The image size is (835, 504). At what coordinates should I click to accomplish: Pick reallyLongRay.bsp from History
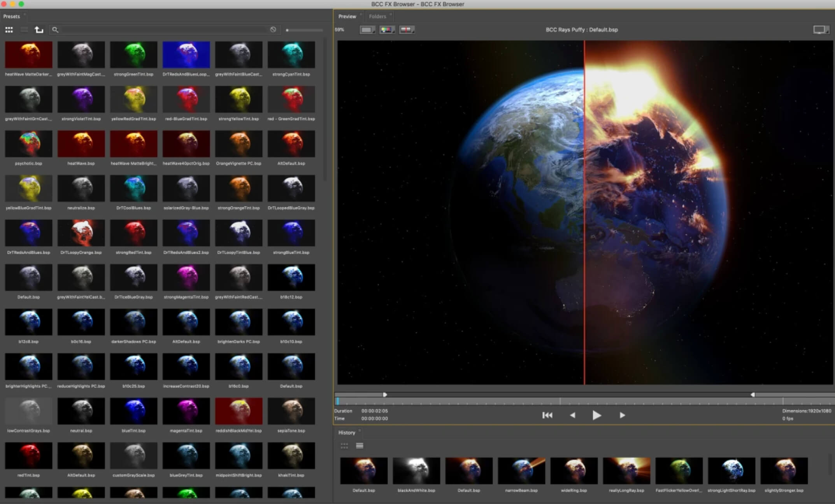tap(626, 471)
